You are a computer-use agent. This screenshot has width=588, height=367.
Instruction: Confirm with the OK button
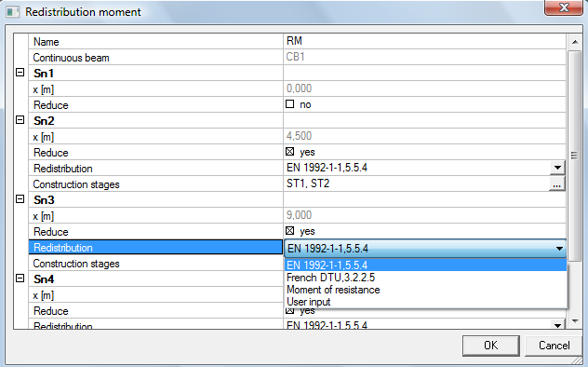(x=491, y=346)
